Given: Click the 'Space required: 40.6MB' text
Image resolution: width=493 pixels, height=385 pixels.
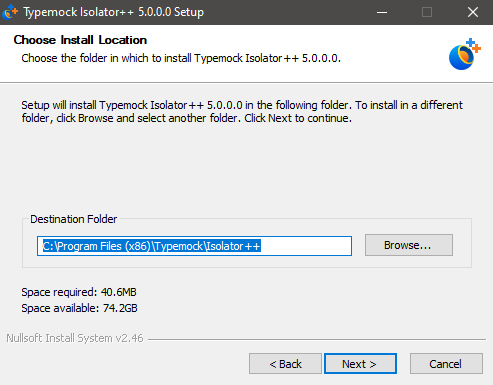Looking at the screenshot, I should coord(79,292).
